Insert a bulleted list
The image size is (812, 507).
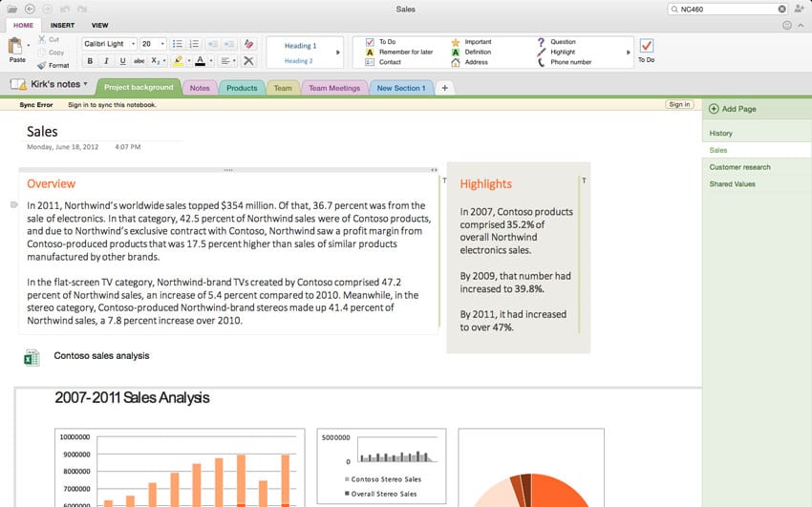[x=177, y=44]
